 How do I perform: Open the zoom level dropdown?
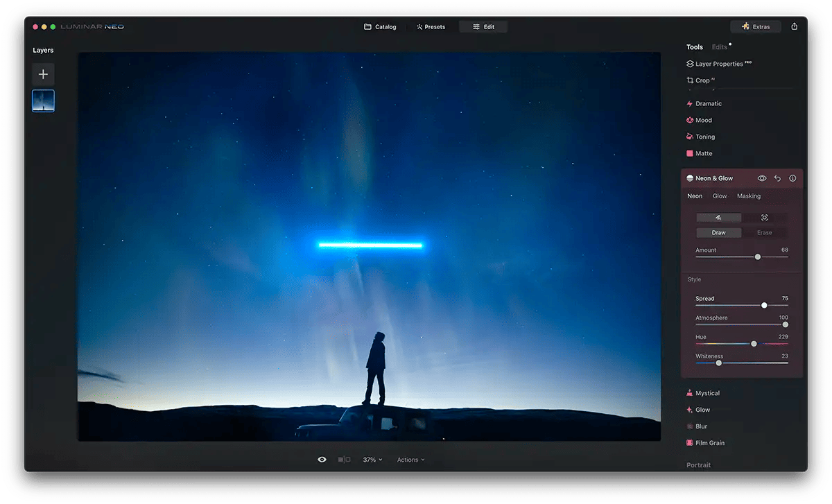click(372, 459)
